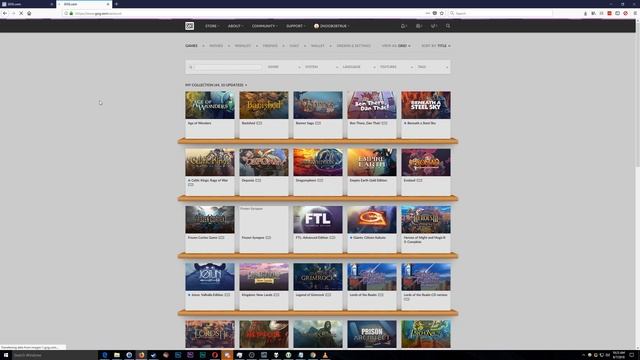Open the GENRE filter dropdown

284,67
